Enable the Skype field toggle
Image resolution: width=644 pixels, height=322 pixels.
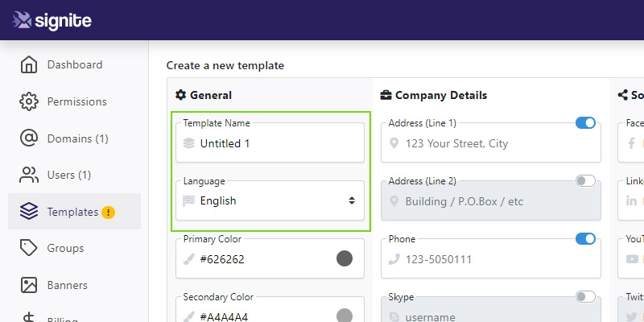click(585, 296)
